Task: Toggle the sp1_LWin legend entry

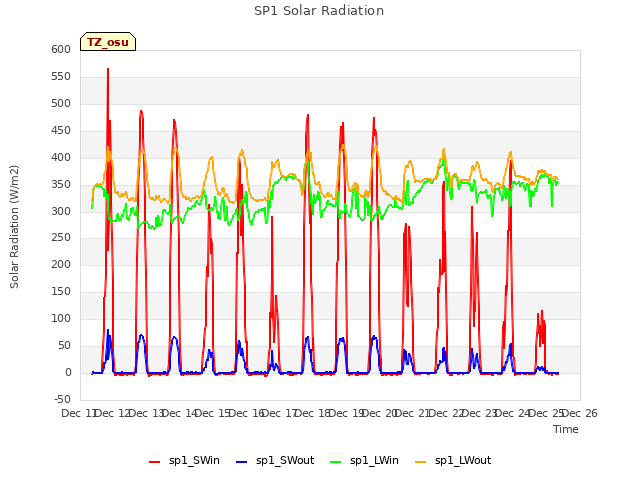Action: pos(364,461)
